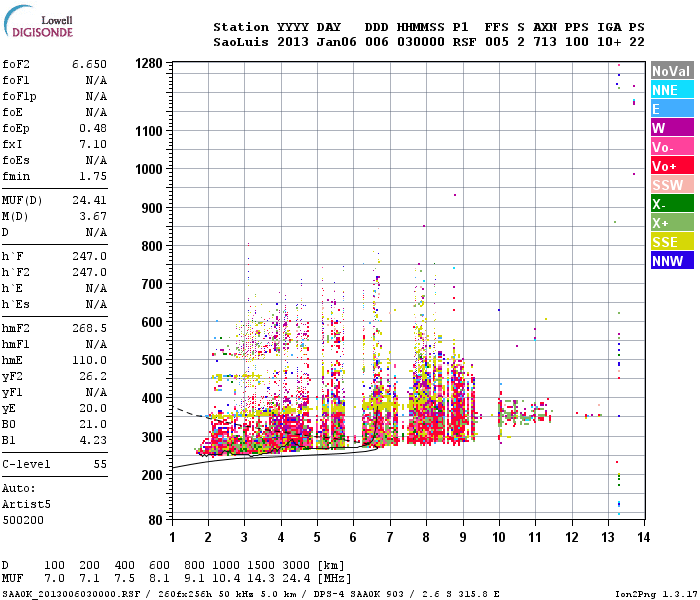Click the SAA0K_2013006030000.RSF file name

(71, 594)
